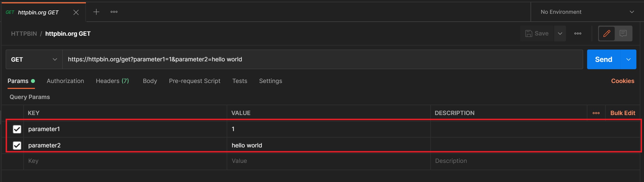Click the tab options ellipsis next to plus
Viewport: 644px width, 182px height.
[x=114, y=12]
